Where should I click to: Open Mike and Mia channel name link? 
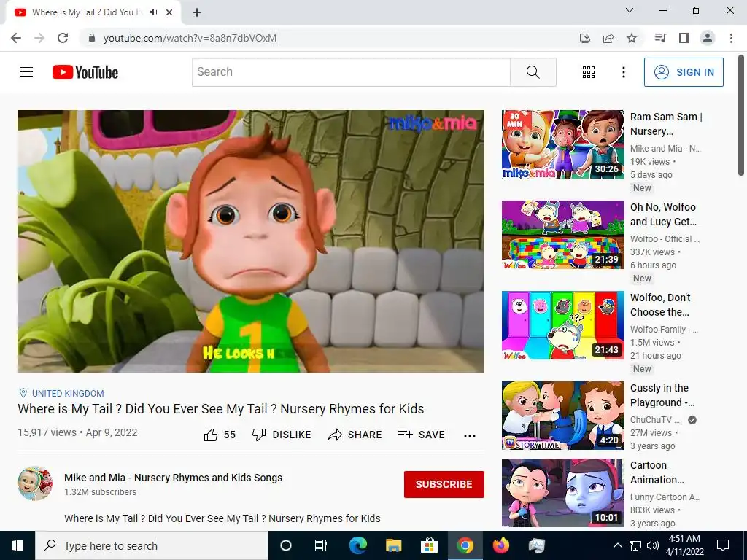[x=174, y=478]
